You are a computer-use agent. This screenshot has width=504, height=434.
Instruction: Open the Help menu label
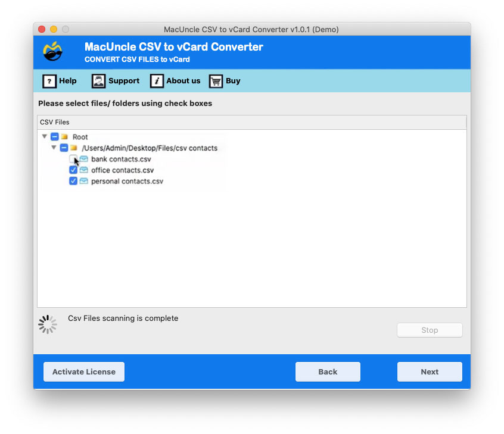click(68, 81)
